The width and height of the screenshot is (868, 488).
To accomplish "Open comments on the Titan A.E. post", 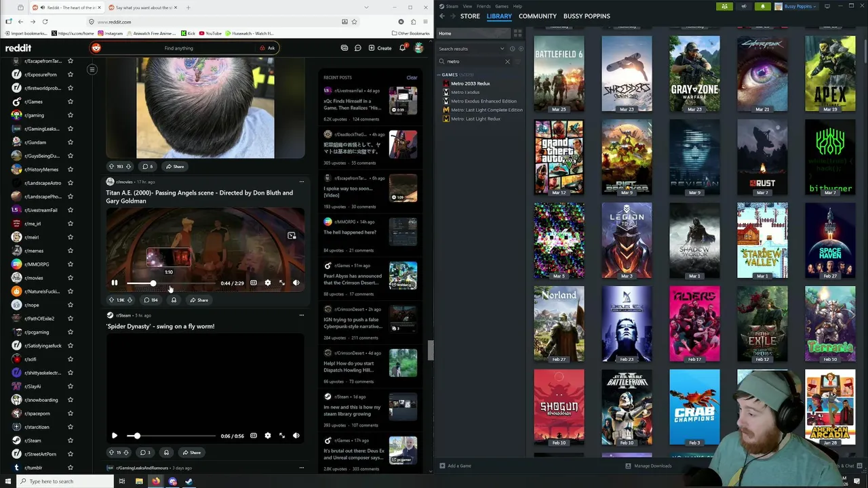I will pyautogui.click(x=151, y=300).
